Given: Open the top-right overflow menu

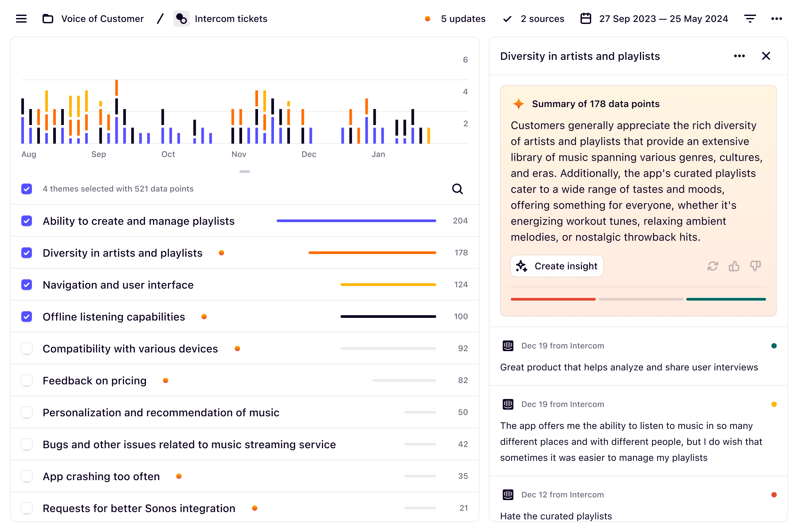Looking at the screenshot, I should pos(777,19).
